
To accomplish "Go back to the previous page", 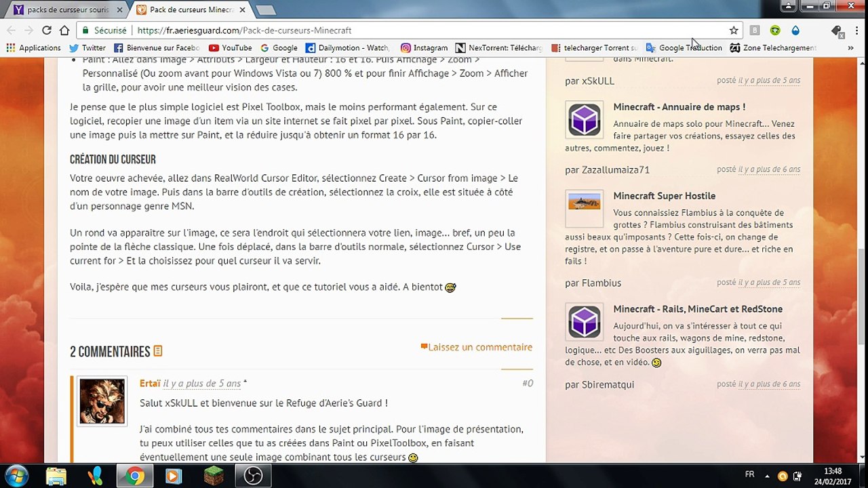I will (x=11, y=30).
